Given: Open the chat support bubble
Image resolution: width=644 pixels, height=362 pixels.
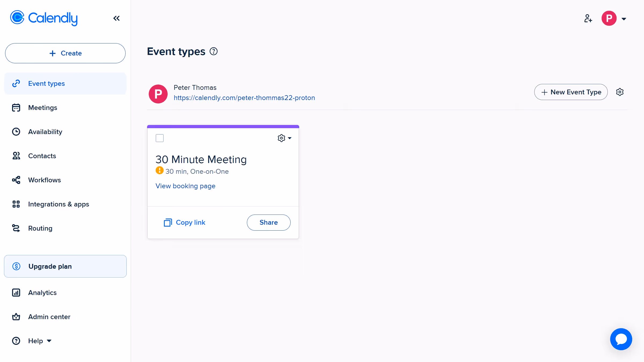Looking at the screenshot, I should click(621, 339).
